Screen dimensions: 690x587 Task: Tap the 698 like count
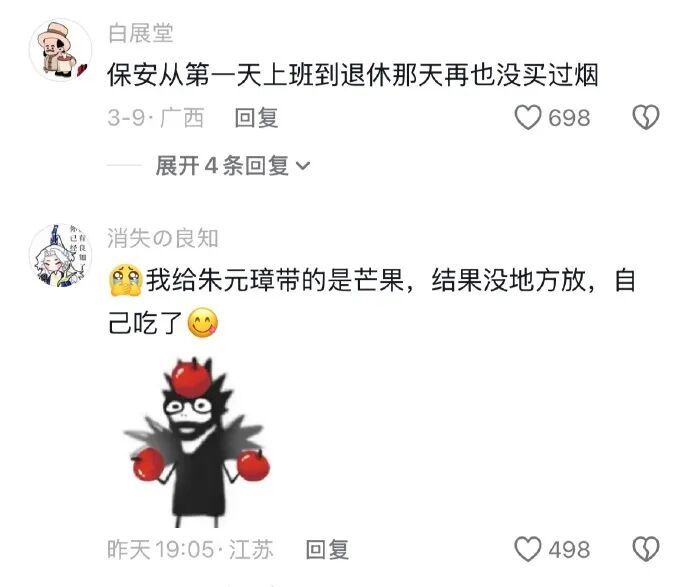click(x=569, y=118)
